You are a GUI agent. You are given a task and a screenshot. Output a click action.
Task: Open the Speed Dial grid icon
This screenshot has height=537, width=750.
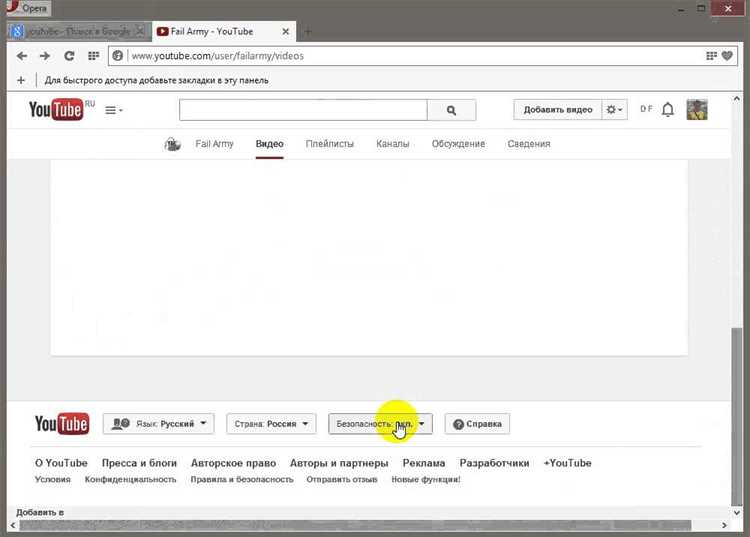pyautogui.click(x=93, y=56)
